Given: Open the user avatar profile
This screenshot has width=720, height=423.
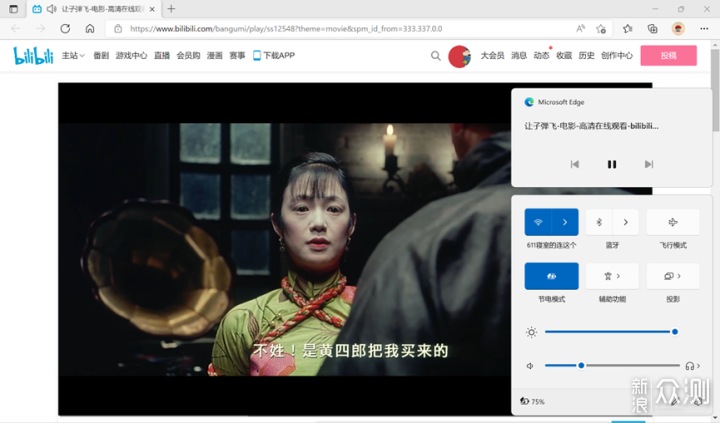Looking at the screenshot, I should pos(459,56).
